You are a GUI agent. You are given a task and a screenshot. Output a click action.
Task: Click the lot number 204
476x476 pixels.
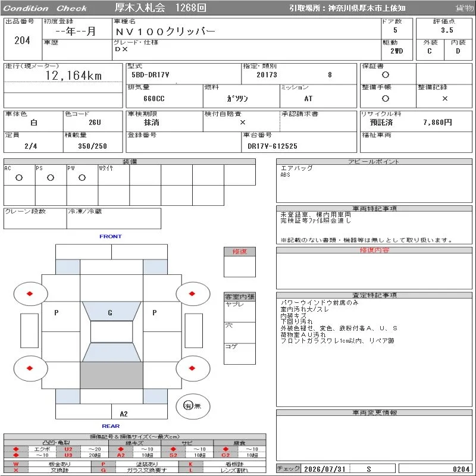point(22,40)
